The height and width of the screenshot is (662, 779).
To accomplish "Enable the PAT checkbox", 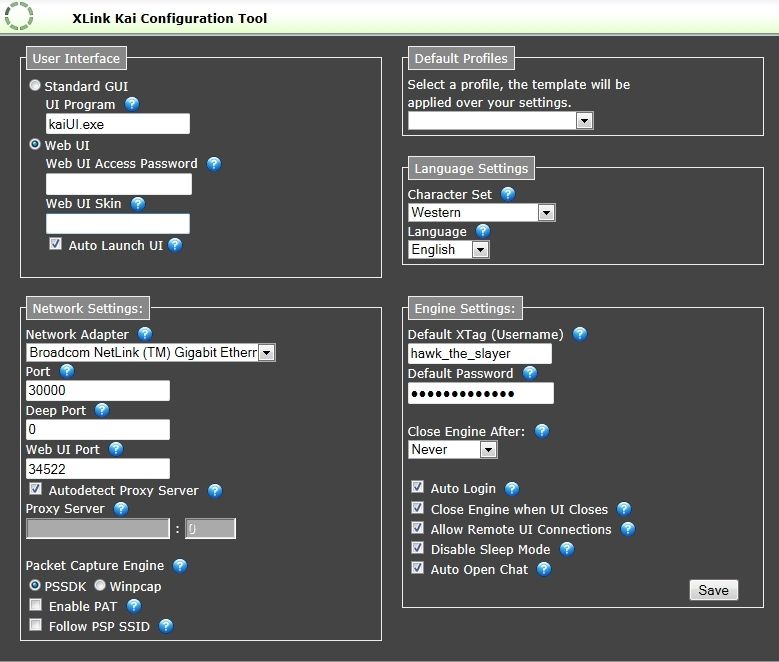I will 35,604.
